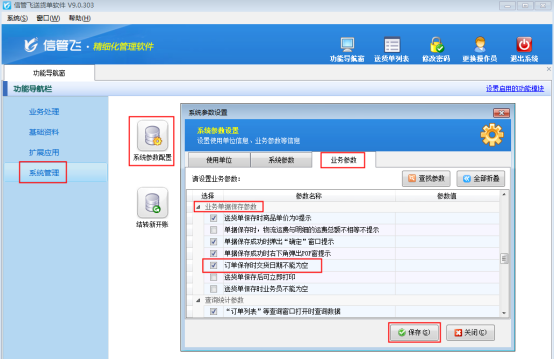Open the 系统(S) menu
The height and width of the screenshot is (360, 554).
tap(17, 18)
